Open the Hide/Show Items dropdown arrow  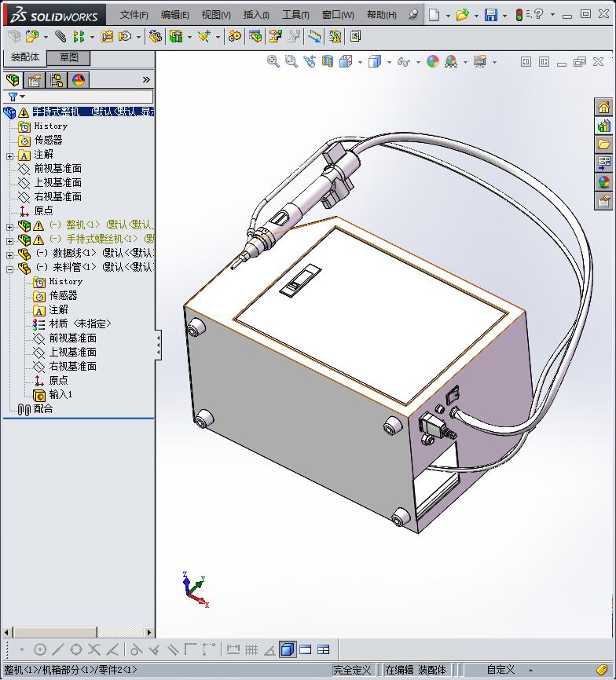coord(418,62)
